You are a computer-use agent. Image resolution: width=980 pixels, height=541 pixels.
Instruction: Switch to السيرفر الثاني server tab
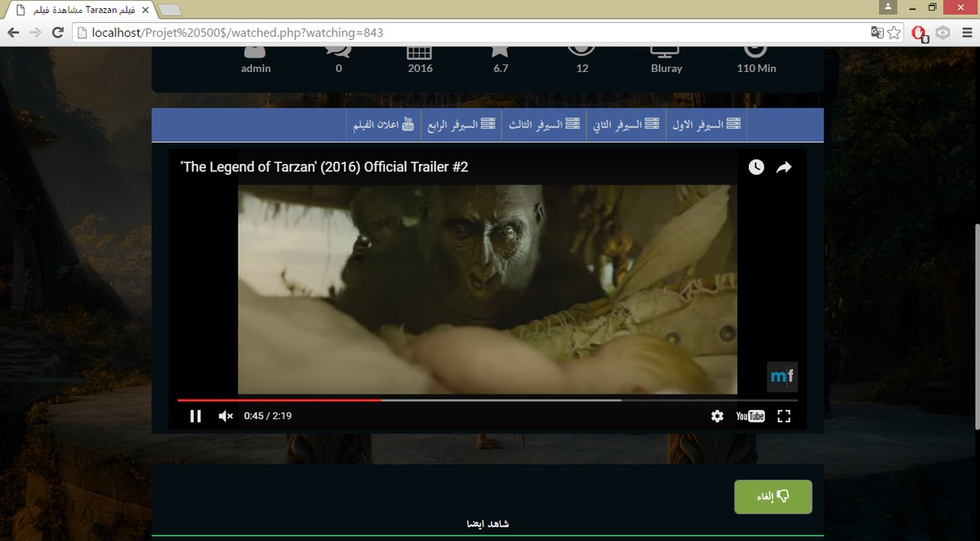click(x=626, y=124)
